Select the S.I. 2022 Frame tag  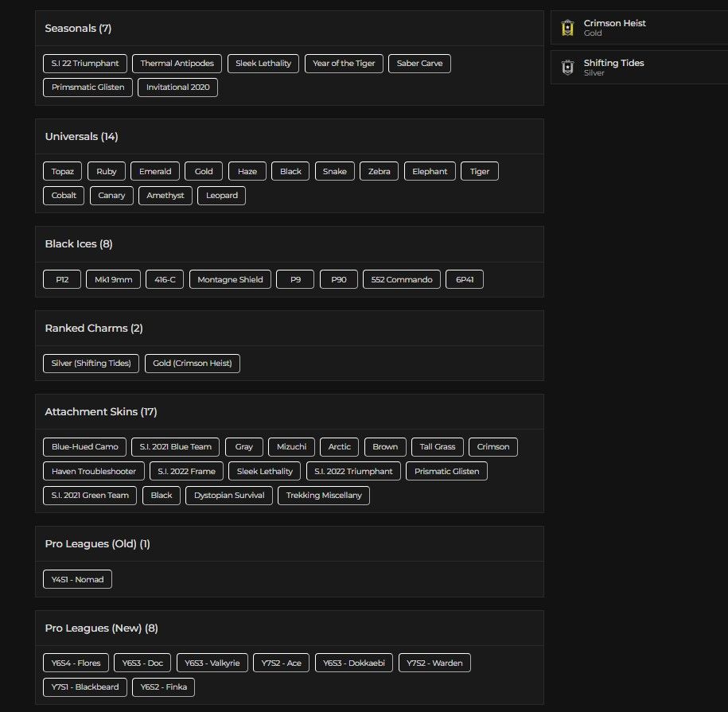(187, 471)
